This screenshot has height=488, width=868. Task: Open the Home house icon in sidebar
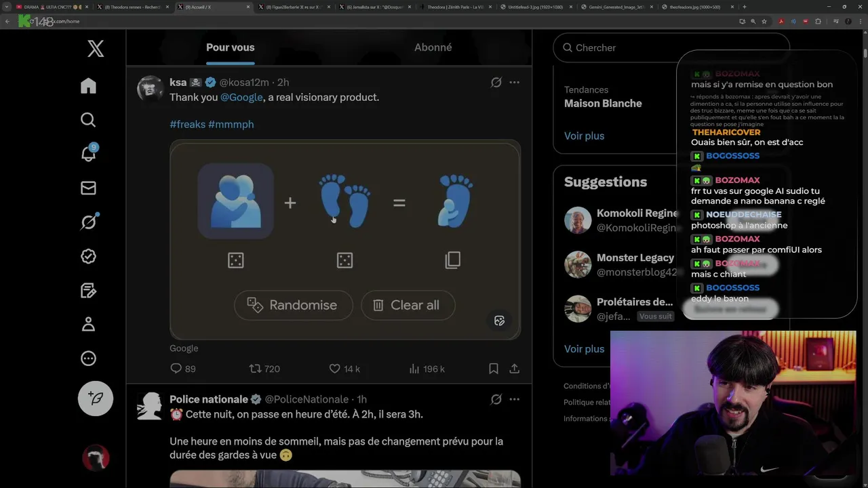pyautogui.click(x=88, y=85)
